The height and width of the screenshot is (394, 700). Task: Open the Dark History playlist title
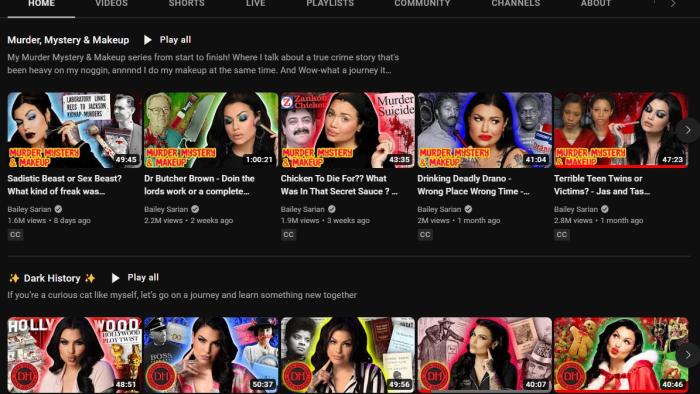coord(52,278)
